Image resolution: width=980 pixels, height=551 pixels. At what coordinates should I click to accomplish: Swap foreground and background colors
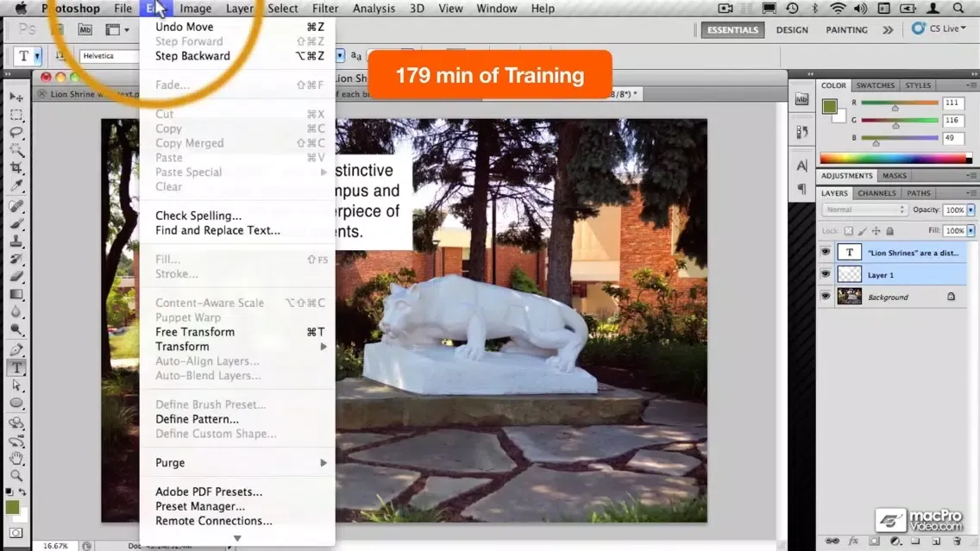pos(22,492)
